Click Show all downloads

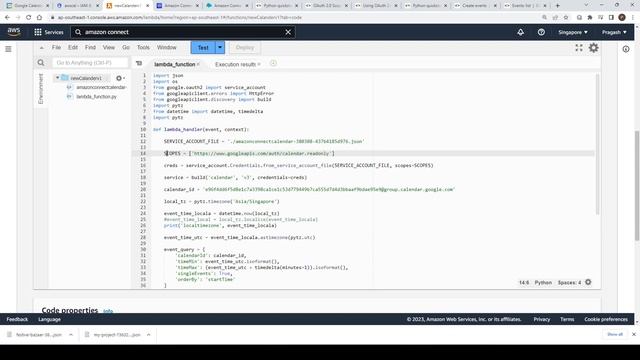pos(615,334)
